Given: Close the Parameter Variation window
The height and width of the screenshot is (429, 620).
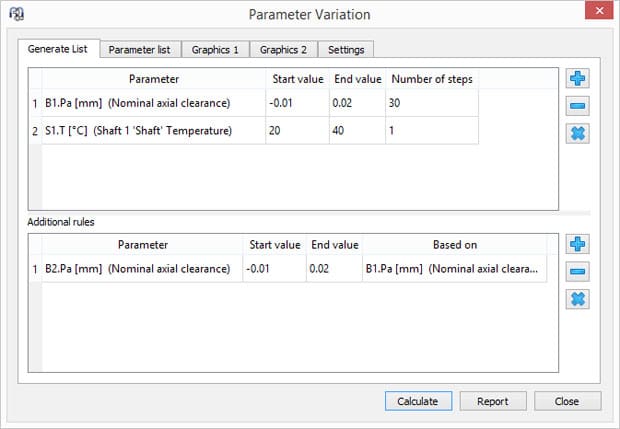Looking at the screenshot, I should tap(598, 13).
